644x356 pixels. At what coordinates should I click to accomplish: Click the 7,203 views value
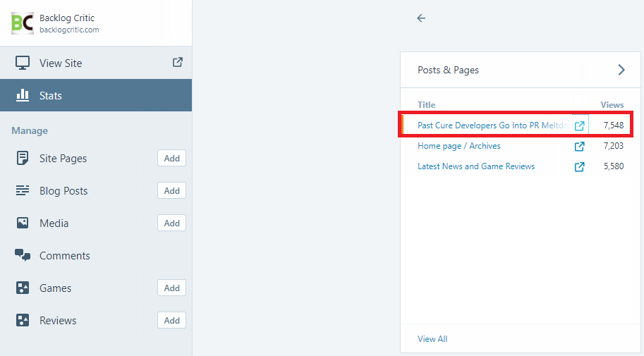coord(614,146)
